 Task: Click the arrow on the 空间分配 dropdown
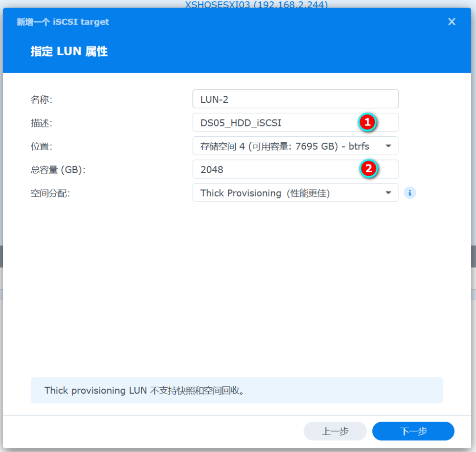(x=388, y=193)
